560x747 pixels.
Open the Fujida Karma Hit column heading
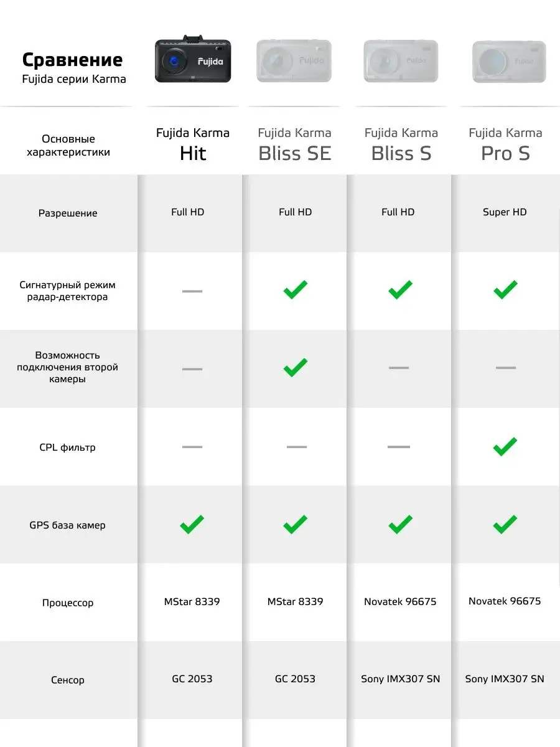pyautogui.click(x=193, y=144)
